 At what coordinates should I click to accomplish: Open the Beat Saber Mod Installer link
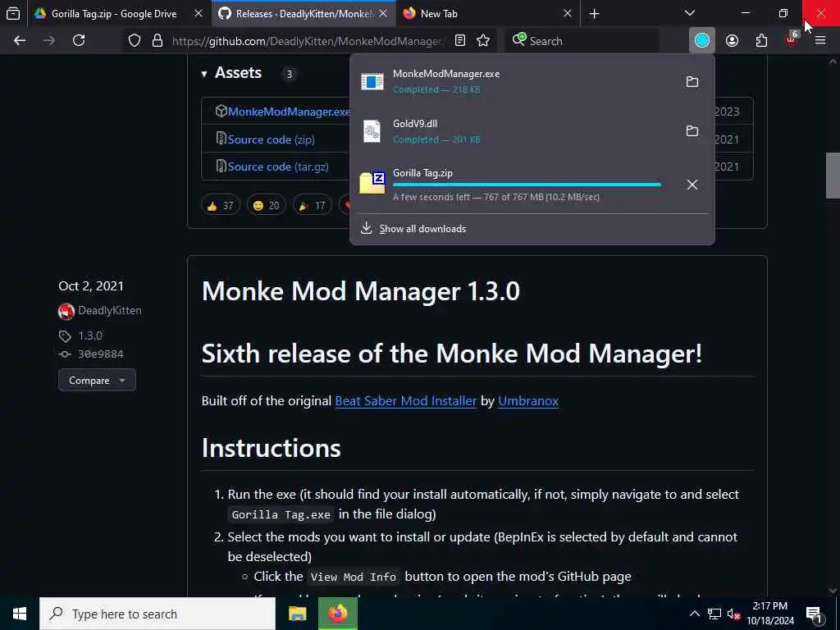coord(405,401)
